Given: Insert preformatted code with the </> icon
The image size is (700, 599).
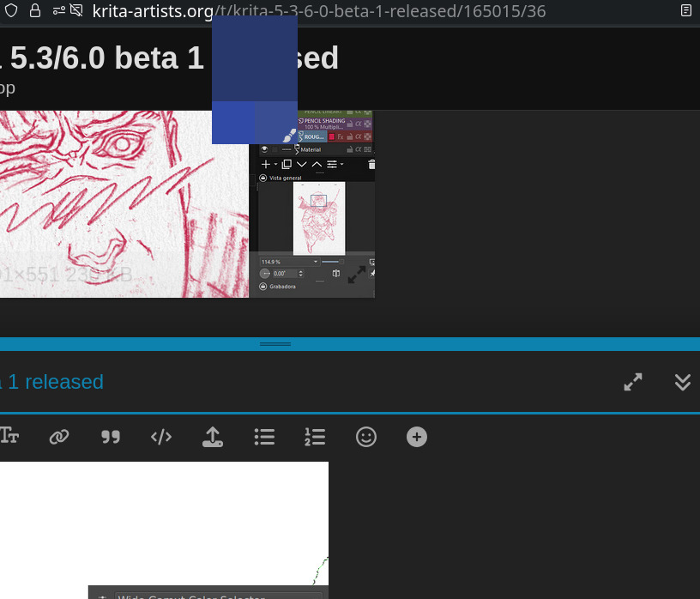Looking at the screenshot, I should (161, 437).
